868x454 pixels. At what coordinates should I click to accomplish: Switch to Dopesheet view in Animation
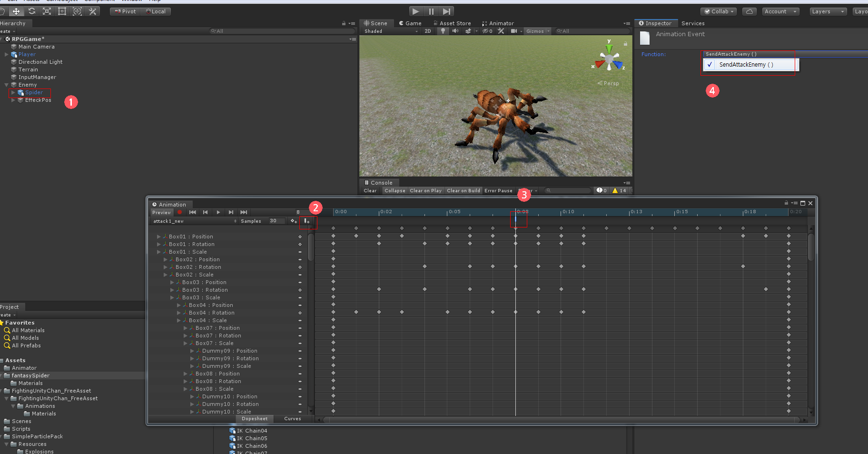(x=255, y=419)
